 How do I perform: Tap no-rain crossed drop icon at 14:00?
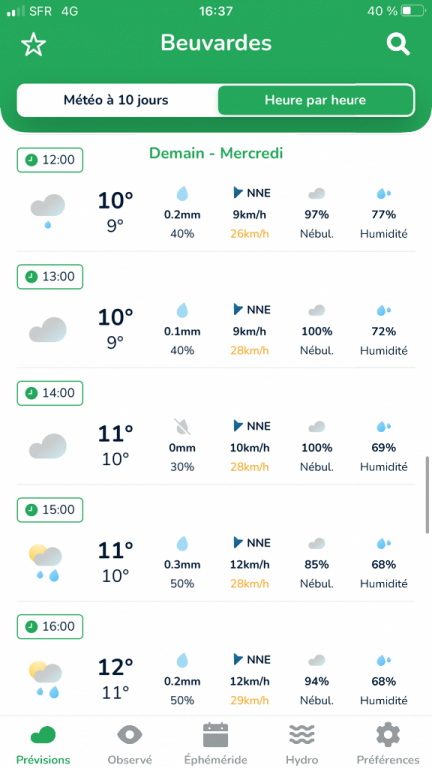tap(182, 427)
